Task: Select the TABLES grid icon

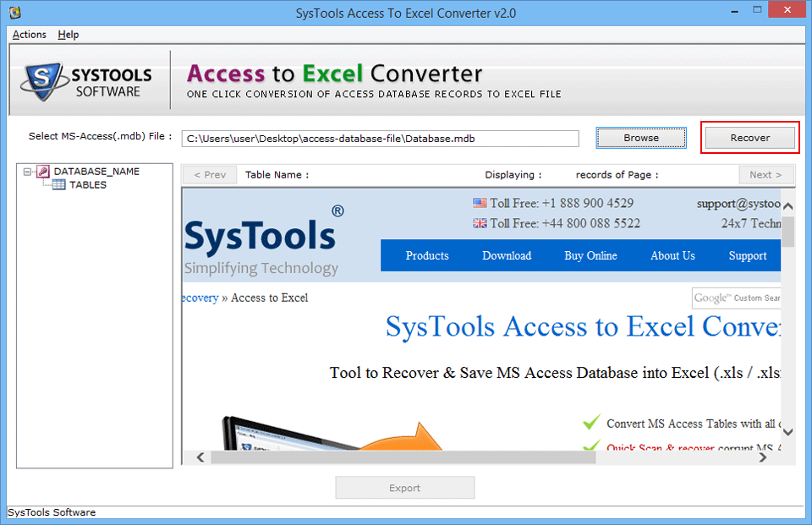Action: point(58,185)
